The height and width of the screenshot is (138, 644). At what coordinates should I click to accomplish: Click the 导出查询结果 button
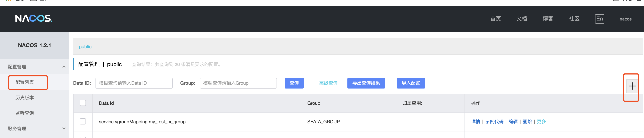tap(366, 83)
